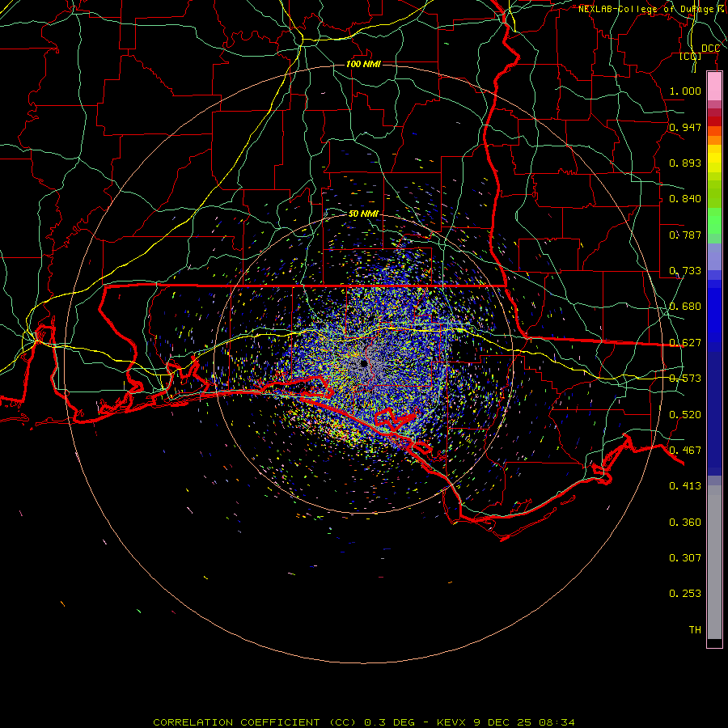
Task: Click the [CC] legend title
Action: pyautogui.click(x=690, y=56)
